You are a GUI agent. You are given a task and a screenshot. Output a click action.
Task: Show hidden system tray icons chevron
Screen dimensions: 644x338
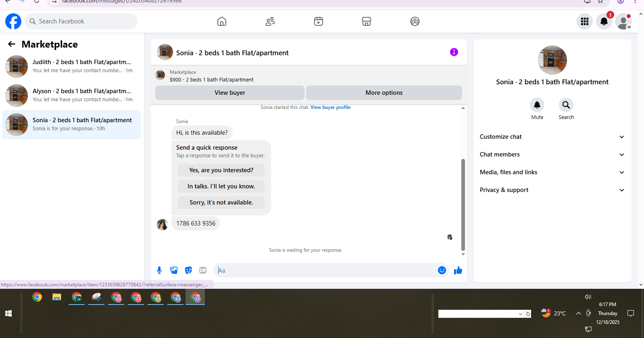pos(579,313)
